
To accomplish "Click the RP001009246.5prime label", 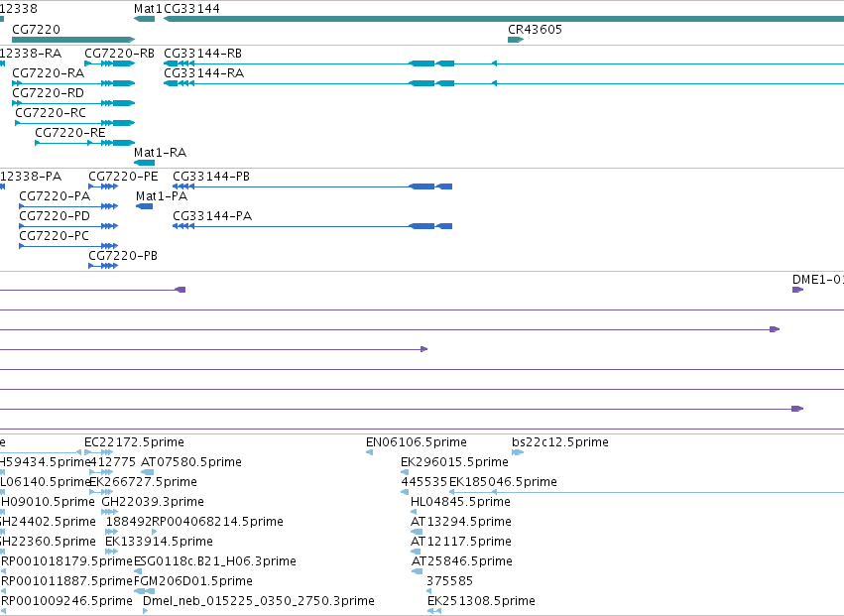I will tap(66, 602).
